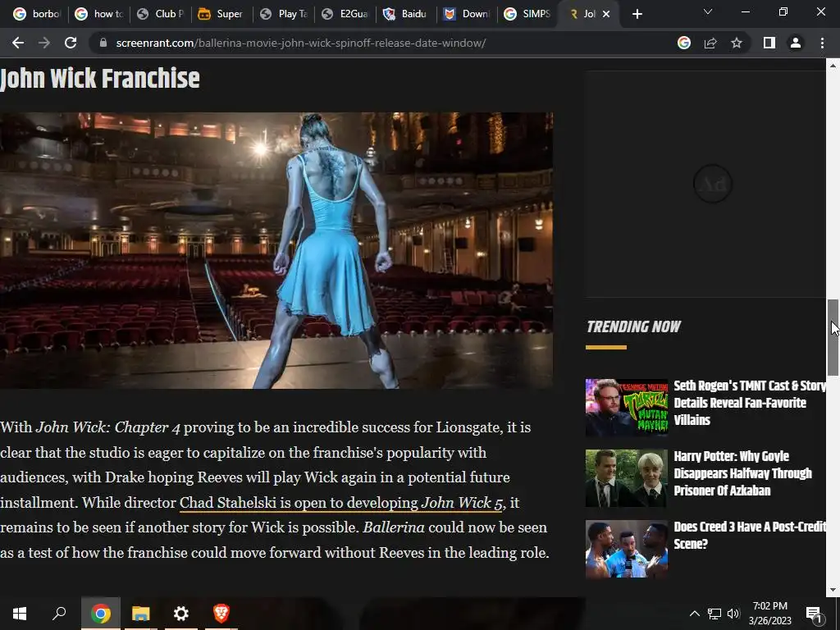The height and width of the screenshot is (630, 840).
Task: Open Windows taskbar search
Action: coord(59,614)
